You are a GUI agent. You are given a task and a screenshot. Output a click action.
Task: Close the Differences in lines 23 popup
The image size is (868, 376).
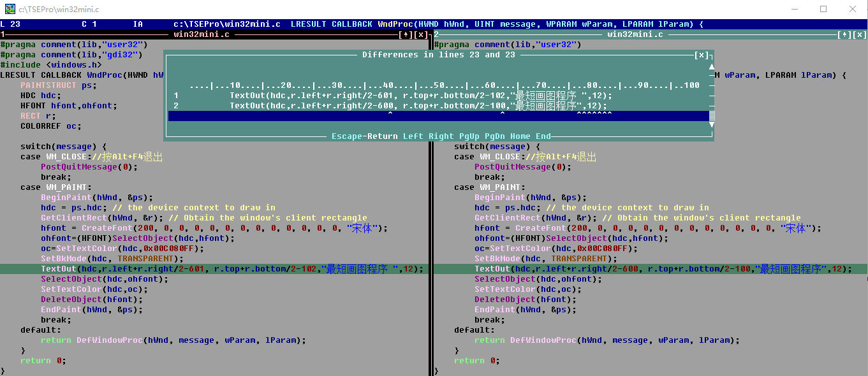(702, 55)
